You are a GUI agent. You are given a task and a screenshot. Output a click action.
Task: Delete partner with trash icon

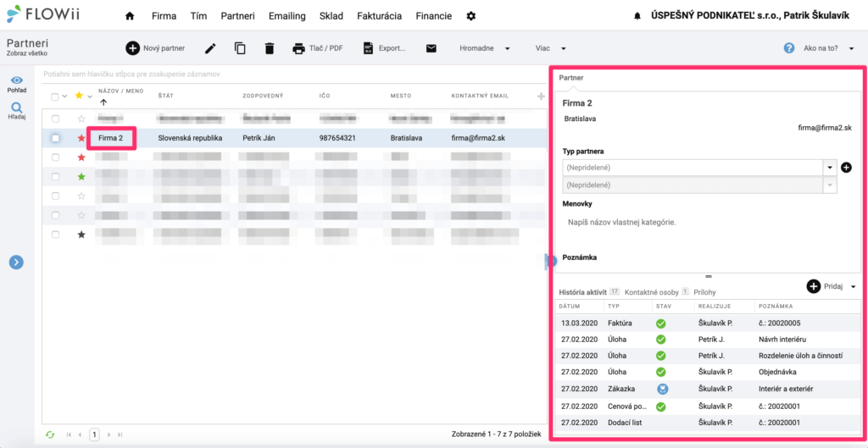270,48
